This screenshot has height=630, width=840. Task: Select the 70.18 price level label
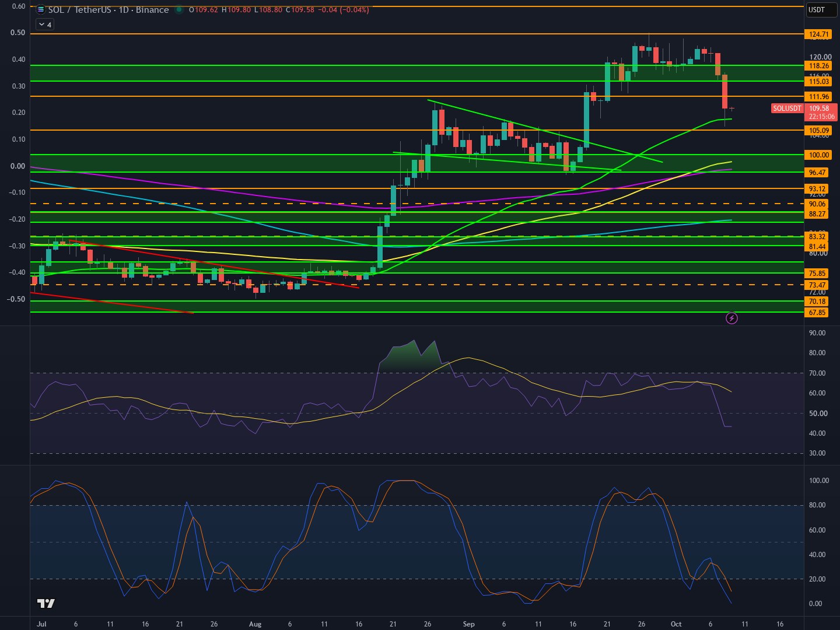[817, 302]
